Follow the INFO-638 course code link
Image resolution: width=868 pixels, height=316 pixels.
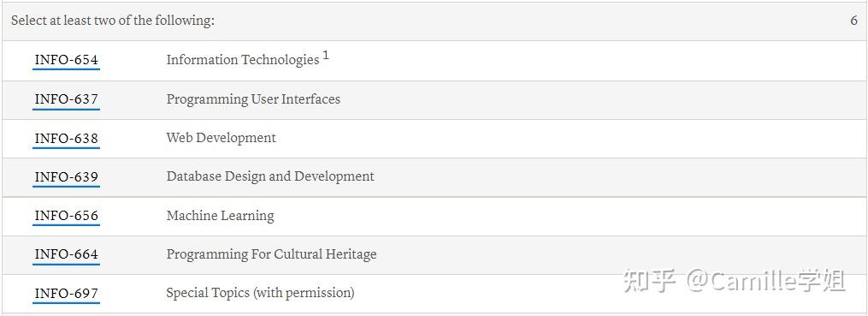pyautogui.click(x=67, y=138)
